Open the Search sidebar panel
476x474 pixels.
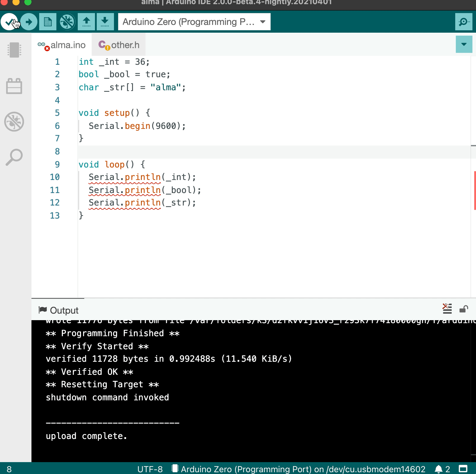point(14,157)
